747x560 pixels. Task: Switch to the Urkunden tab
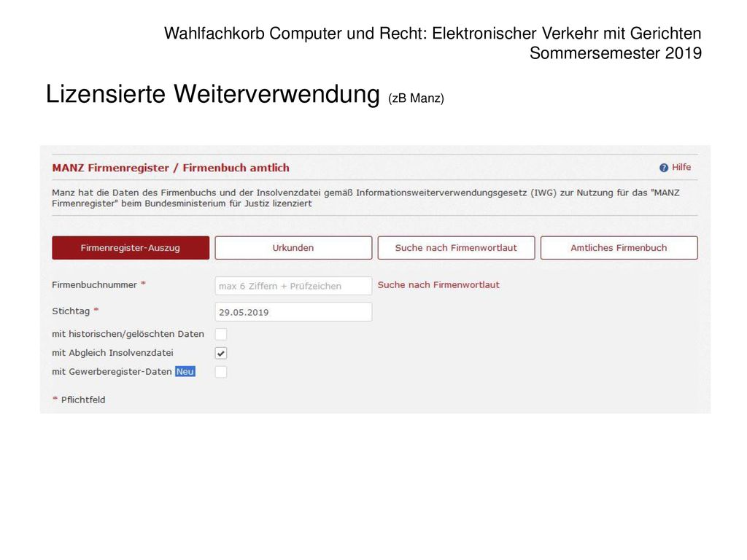293,248
